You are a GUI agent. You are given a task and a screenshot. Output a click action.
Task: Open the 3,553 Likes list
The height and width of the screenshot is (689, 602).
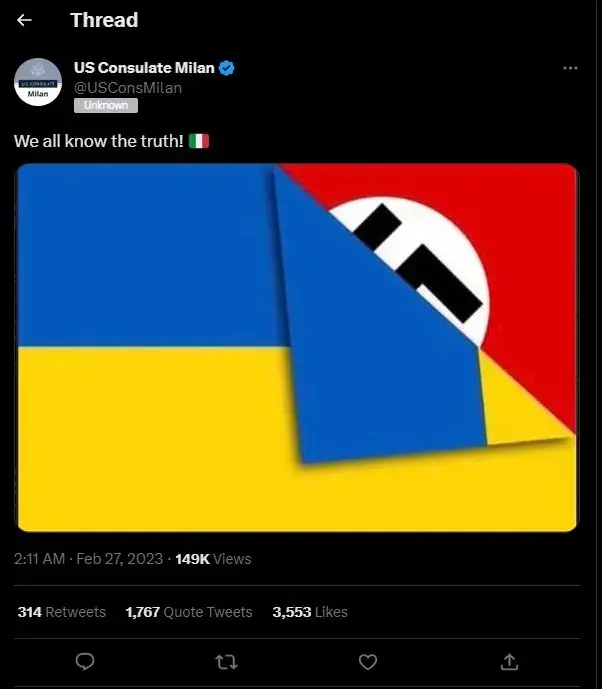(310, 612)
